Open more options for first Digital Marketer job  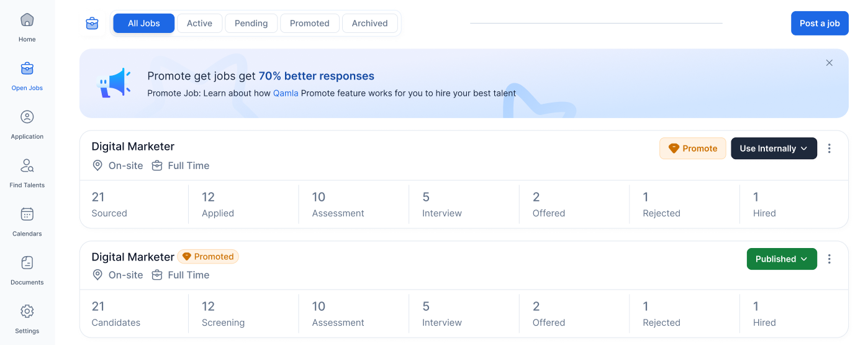tap(829, 149)
